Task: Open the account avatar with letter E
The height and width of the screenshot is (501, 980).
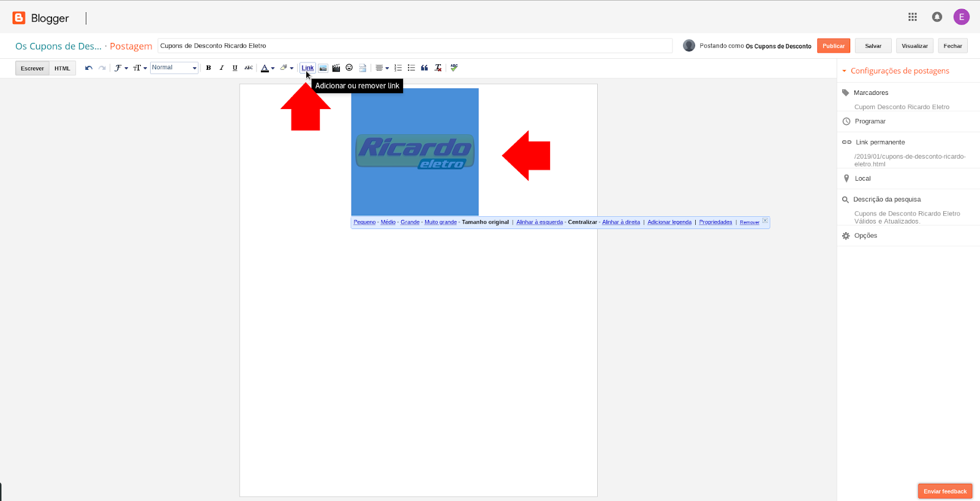Action: tap(962, 17)
